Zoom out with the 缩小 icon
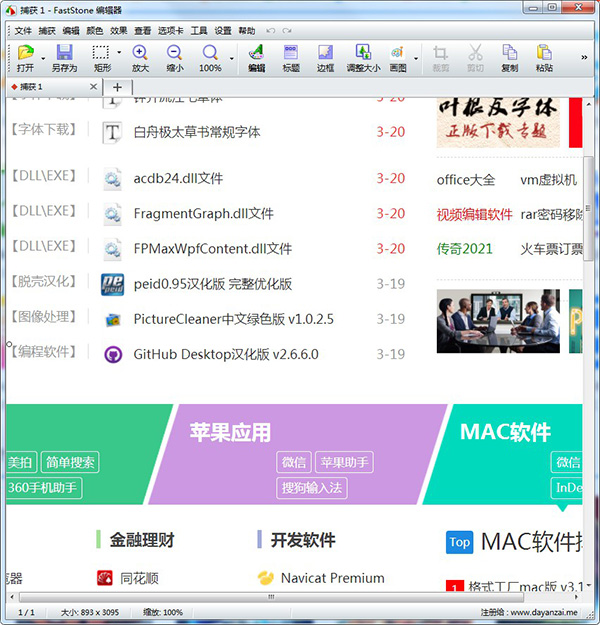This screenshot has height=625, width=600. 175,58
